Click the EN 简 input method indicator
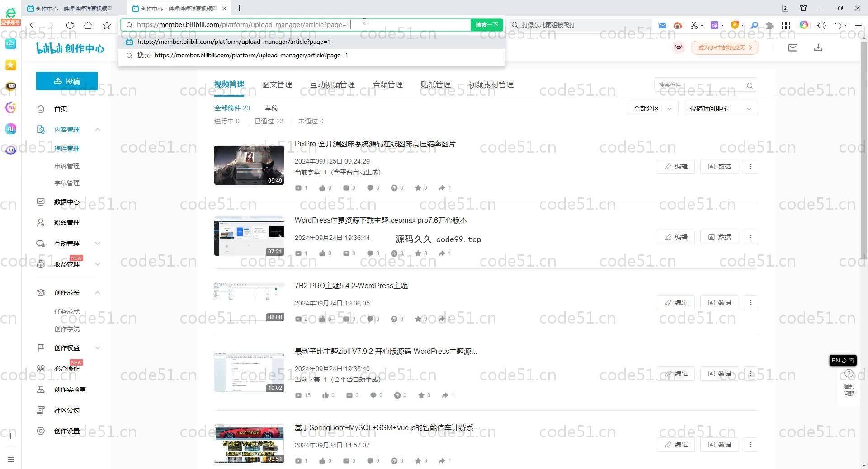This screenshot has height=469, width=868. 843,360
